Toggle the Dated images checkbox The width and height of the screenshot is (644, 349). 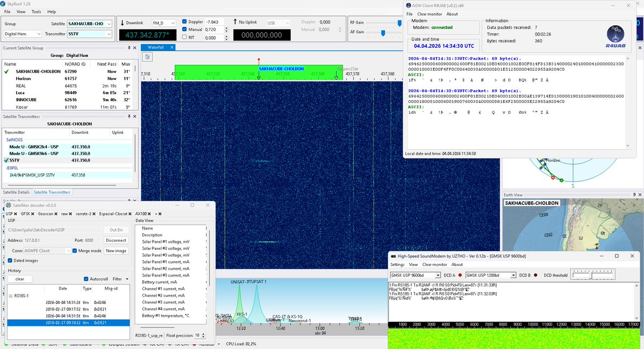point(11,261)
